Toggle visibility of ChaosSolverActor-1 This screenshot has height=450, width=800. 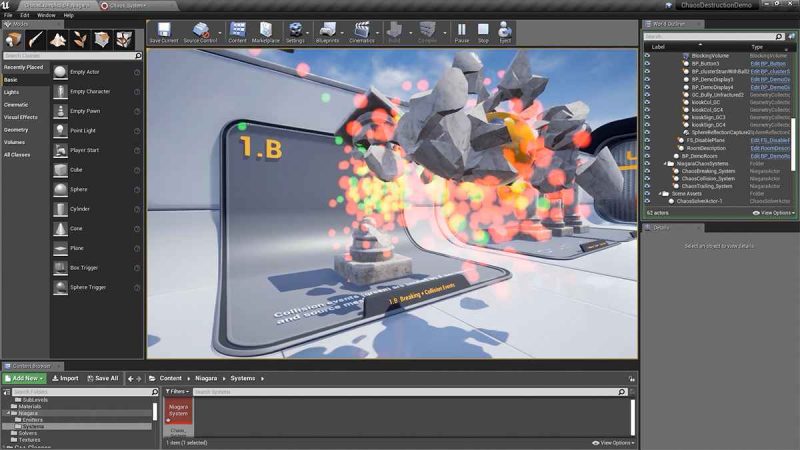[x=647, y=201]
